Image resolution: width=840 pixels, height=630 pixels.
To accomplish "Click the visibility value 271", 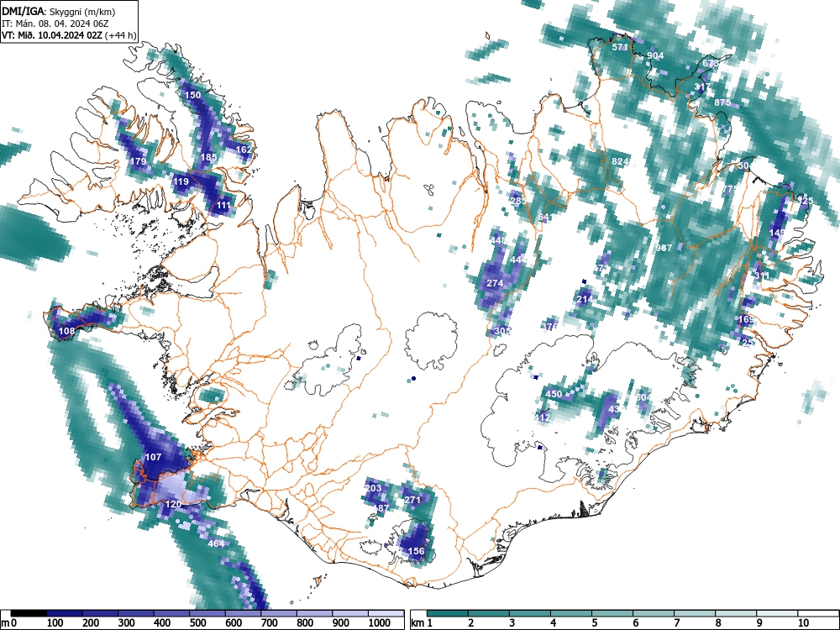I will tap(412, 500).
